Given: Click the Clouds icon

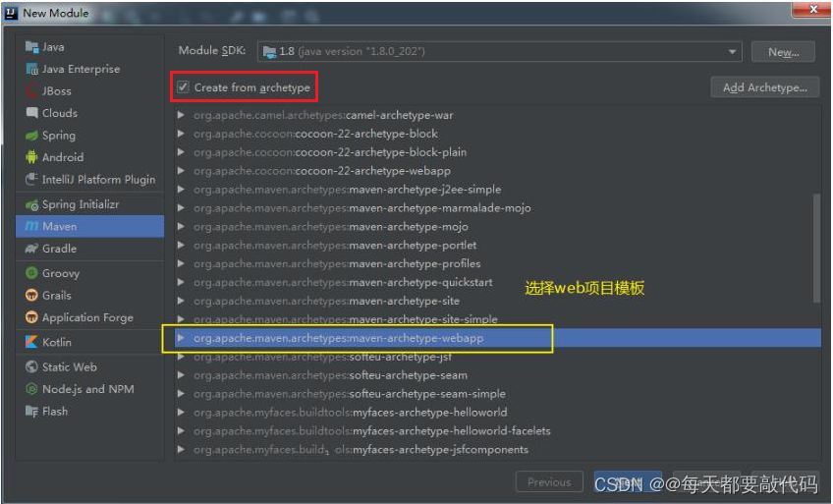Looking at the screenshot, I should point(31,113).
